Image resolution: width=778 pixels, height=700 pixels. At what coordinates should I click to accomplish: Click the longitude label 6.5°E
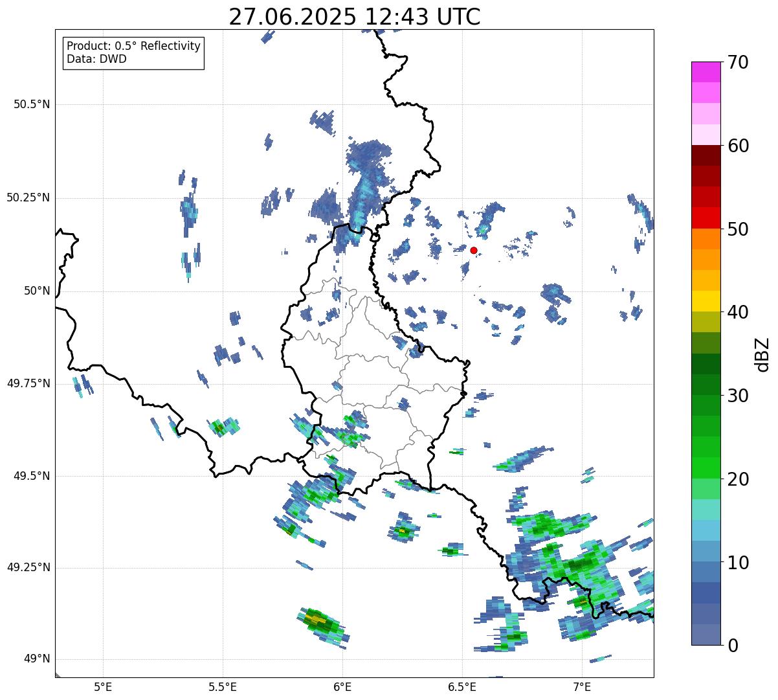[x=462, y=686]
